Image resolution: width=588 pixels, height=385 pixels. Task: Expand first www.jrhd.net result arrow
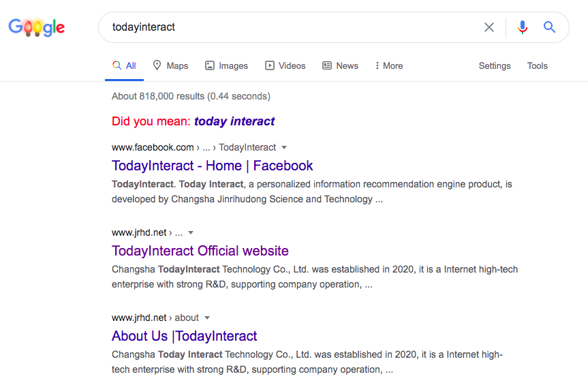click(x=191, y=232)
